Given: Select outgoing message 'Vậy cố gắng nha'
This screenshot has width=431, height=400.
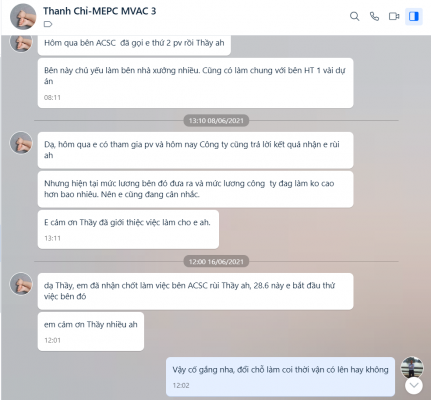Looking at the screenshot, I should click(280, 377).
